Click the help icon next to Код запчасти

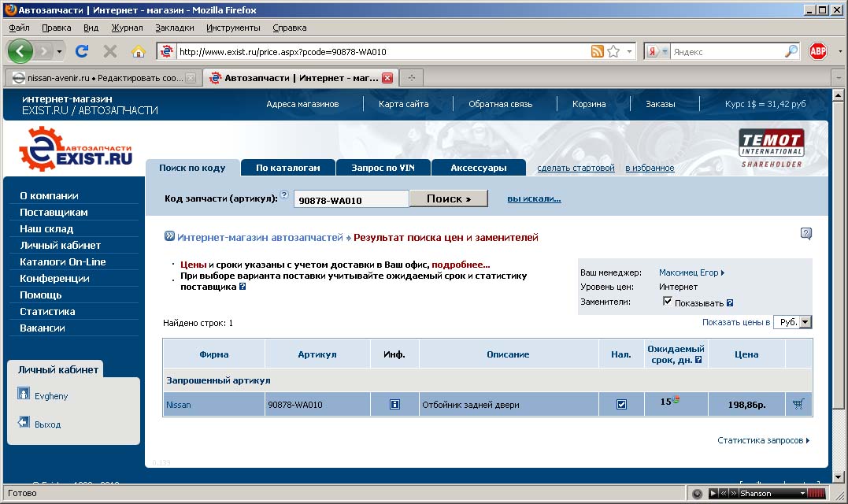pos(284,195)
